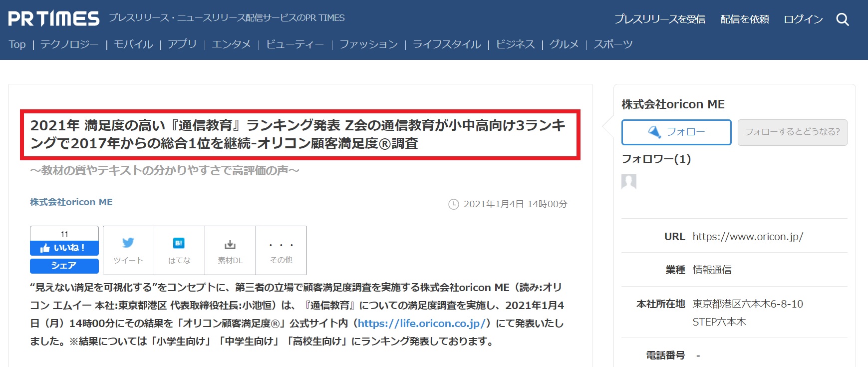868x367 pixels.
Task: Click ログイン in the header
Action: tap(803, 19)
